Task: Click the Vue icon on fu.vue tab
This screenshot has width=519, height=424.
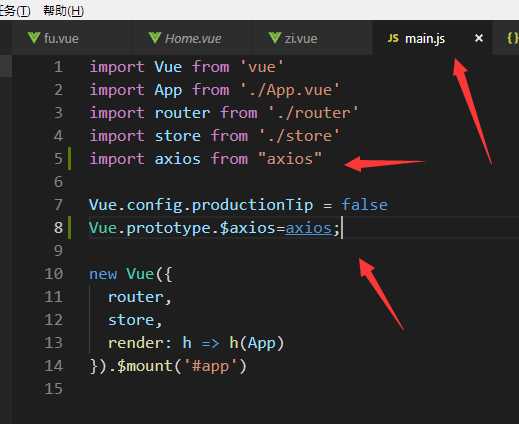Action: point(34,38)
